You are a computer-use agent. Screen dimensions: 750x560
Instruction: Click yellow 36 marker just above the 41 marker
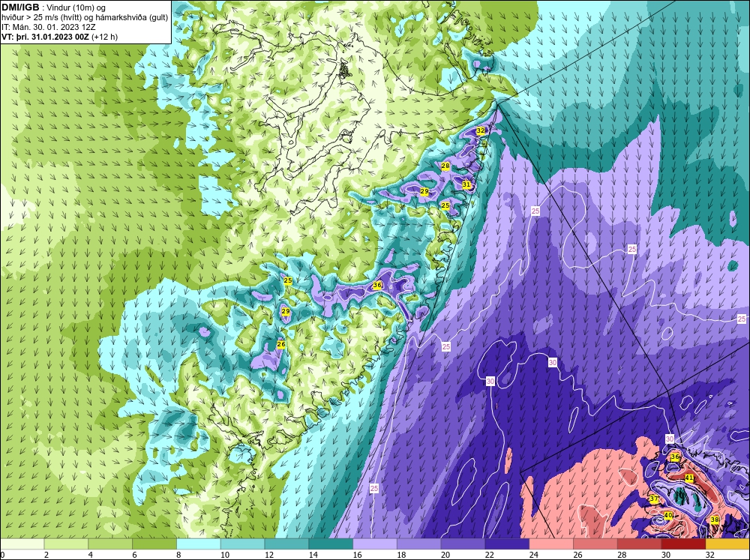tap(675, 457)
